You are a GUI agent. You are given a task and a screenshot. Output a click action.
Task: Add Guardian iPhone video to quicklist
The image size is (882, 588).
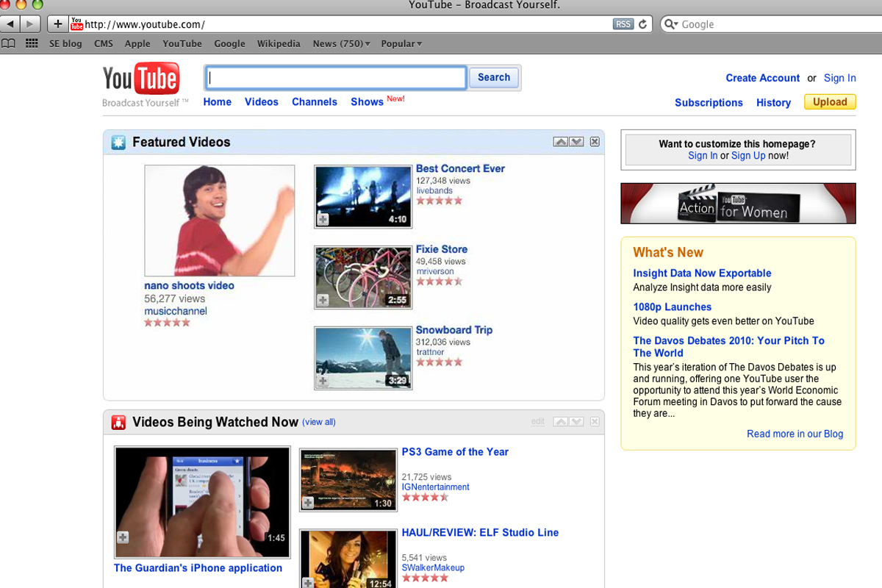click(123, 538)
